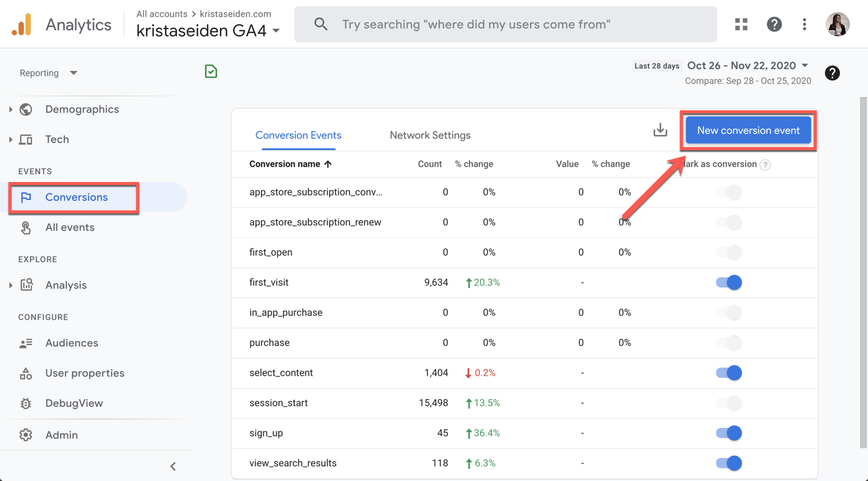Viewport: 868px width, 481px height.
Task: Click the user profile avatar
Action: pyautogui.click(x=837, y=24)
